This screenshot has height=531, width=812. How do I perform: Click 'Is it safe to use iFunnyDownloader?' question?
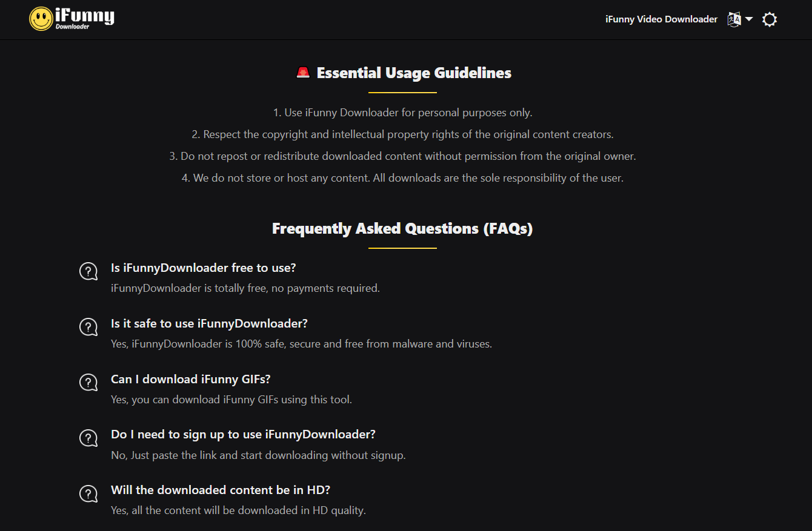tap(209, 323)
